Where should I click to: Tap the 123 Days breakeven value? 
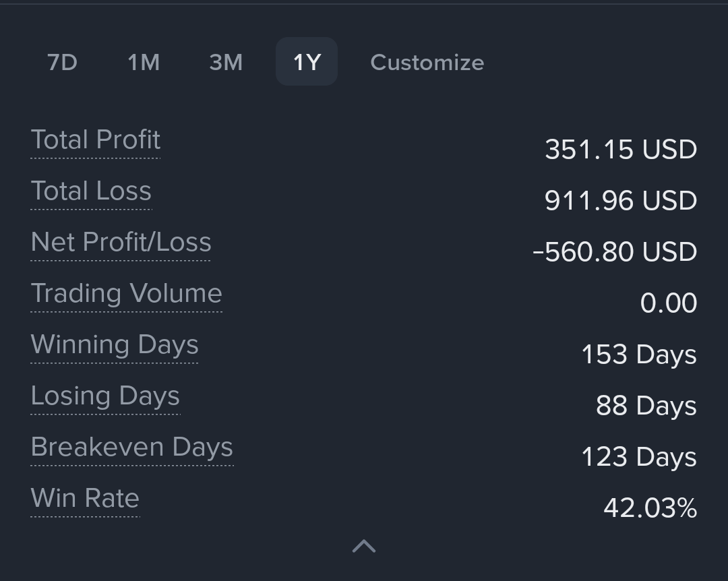tap(638, 457)
